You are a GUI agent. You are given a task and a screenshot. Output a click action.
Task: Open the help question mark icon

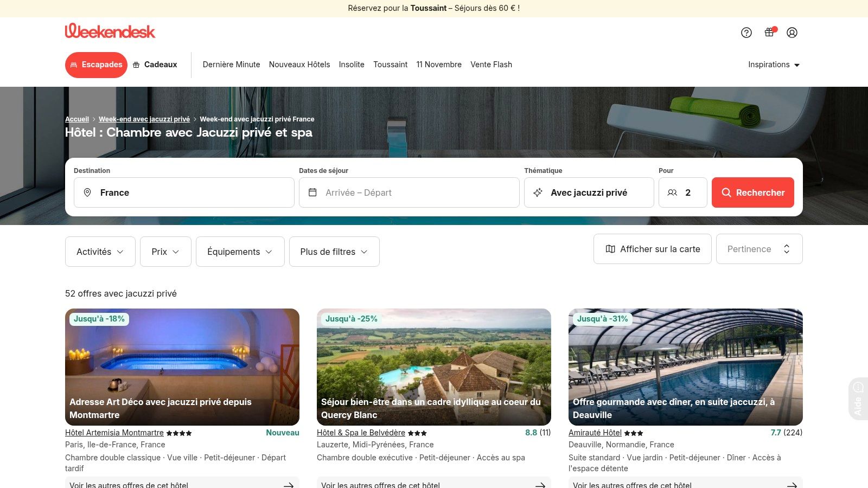pos(746,33)
